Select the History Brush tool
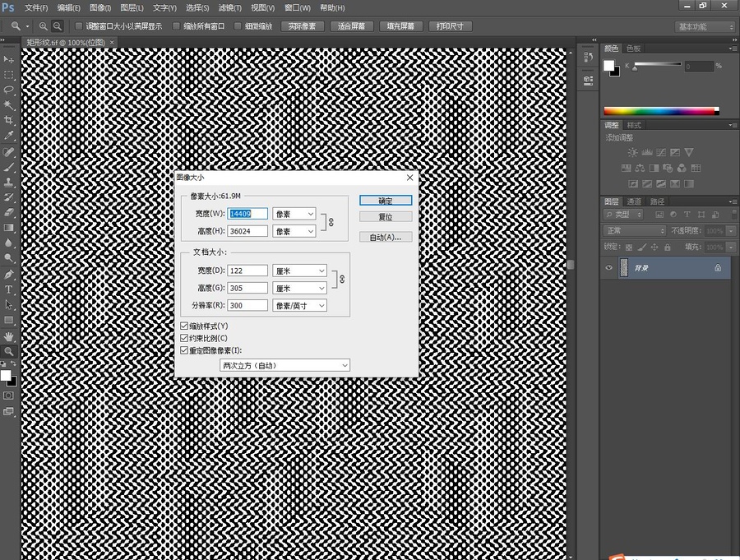740x560 pixels. (8, 197)
